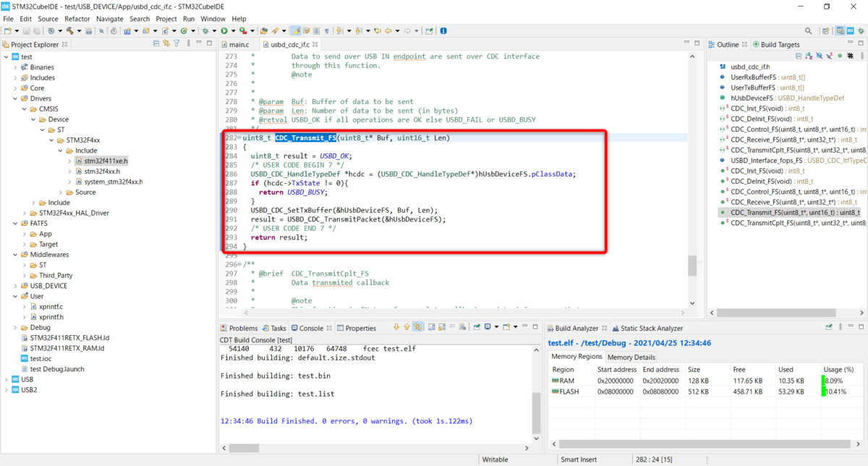868x466 pixels.
Task: Expand the Core folder
Action: pos(15,88)
